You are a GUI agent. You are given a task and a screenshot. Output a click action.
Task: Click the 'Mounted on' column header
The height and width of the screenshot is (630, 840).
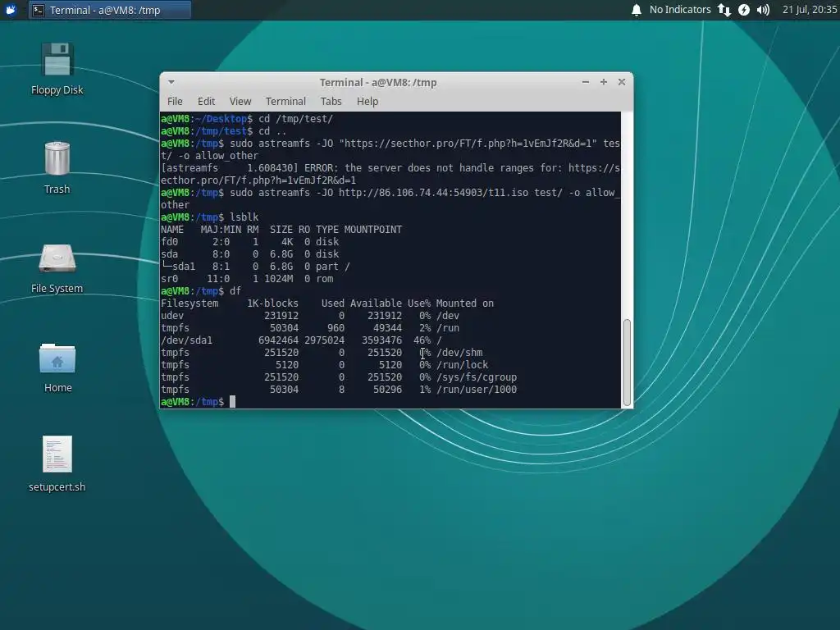click(465, 304)
